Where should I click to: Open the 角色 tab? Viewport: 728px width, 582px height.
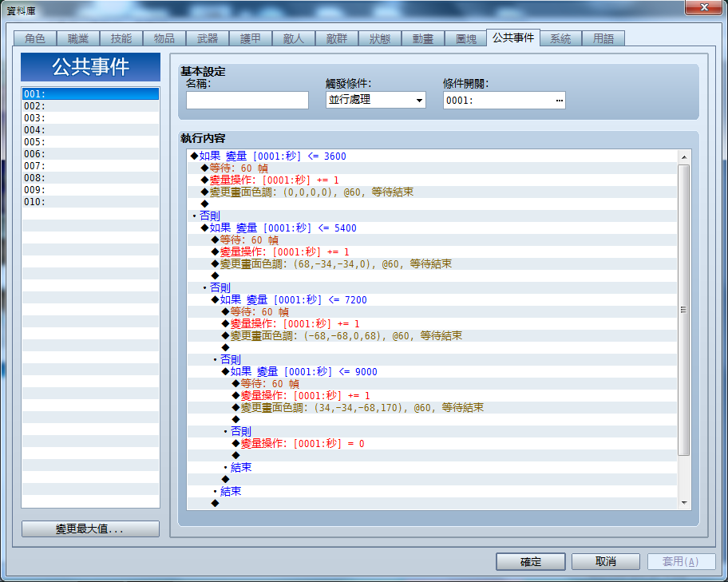point(35,38)
